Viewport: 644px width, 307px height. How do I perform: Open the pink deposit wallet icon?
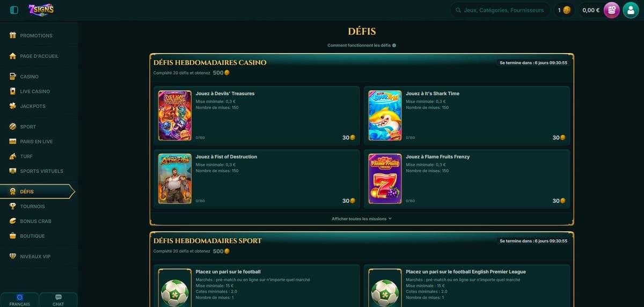point(612,10)
